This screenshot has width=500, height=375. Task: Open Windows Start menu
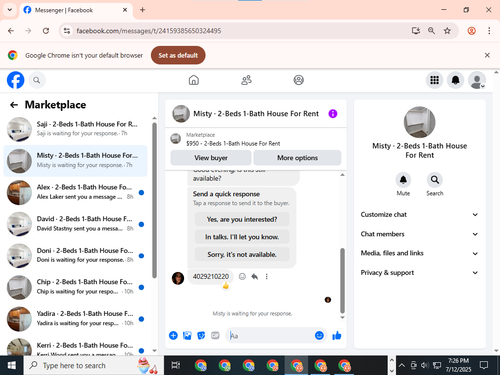pyautogui.click(x=12, y=366)
